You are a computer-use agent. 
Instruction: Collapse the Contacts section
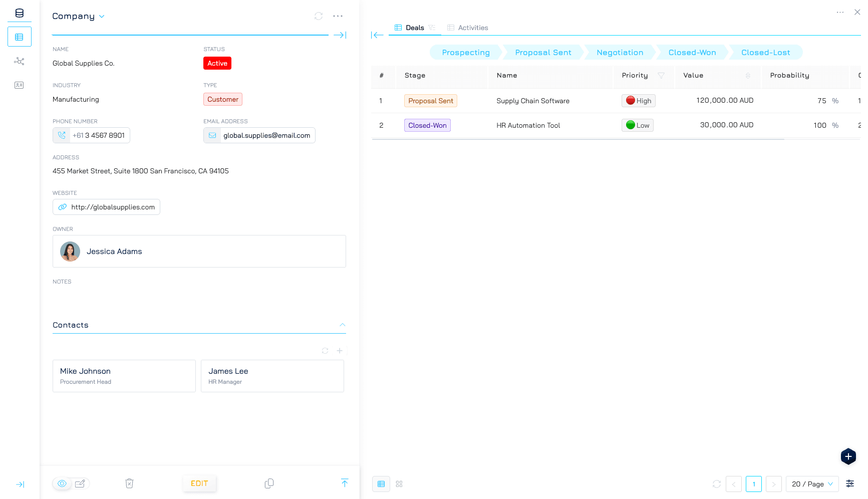[x=343, y=325]
